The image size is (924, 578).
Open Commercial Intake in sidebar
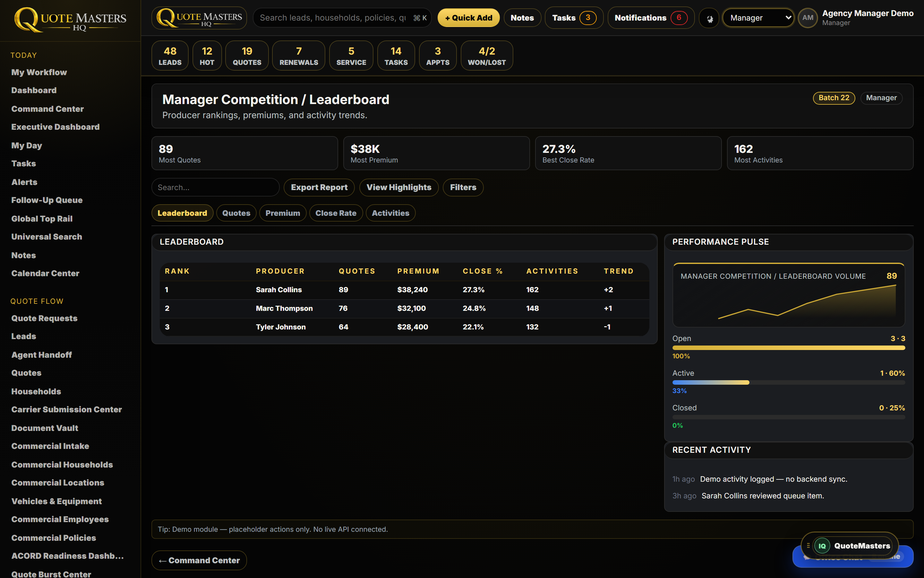pos(50,446)
